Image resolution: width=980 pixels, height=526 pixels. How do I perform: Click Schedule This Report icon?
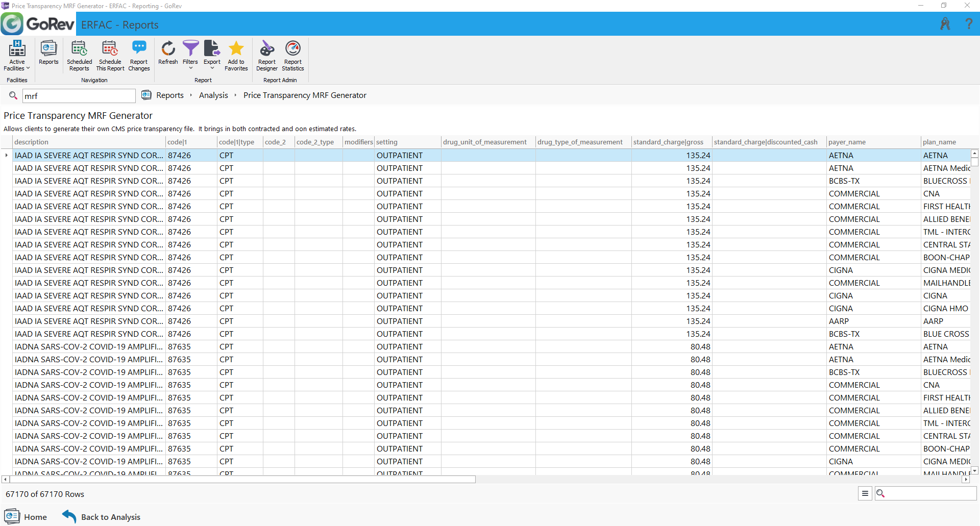(x=110, y=56)
